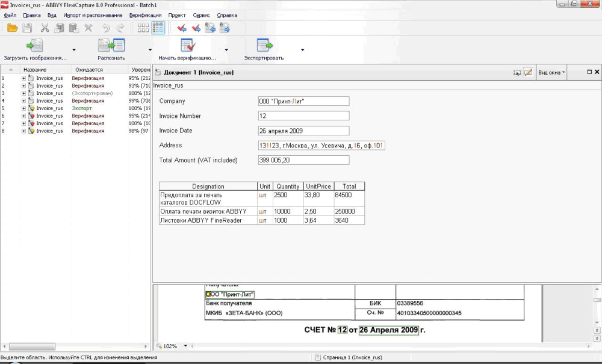Click table cell with quantity 2500
The height and width of the screenshot is (364, 602).
coord(288,199)
